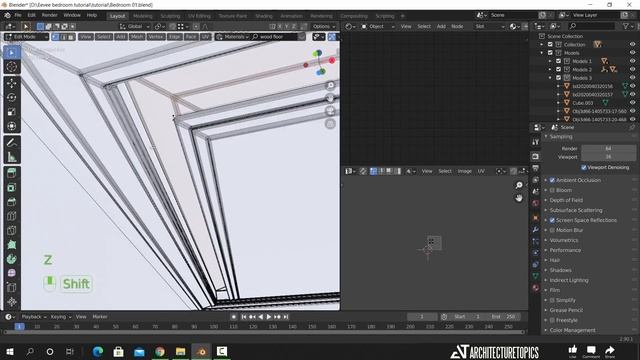Open the Slot dropdown in shader editor
The width and height of the screenshot is (640, 360).
click(x=489, y=27)
